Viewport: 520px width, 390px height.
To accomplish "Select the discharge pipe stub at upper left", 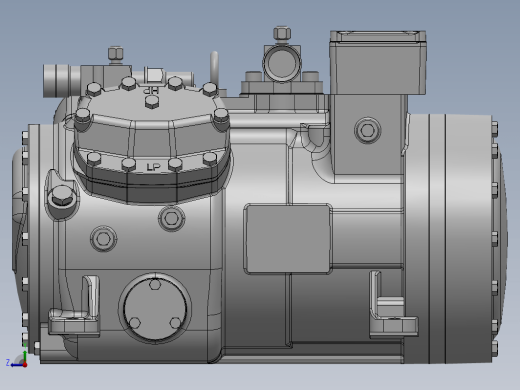I will point(61,80).
